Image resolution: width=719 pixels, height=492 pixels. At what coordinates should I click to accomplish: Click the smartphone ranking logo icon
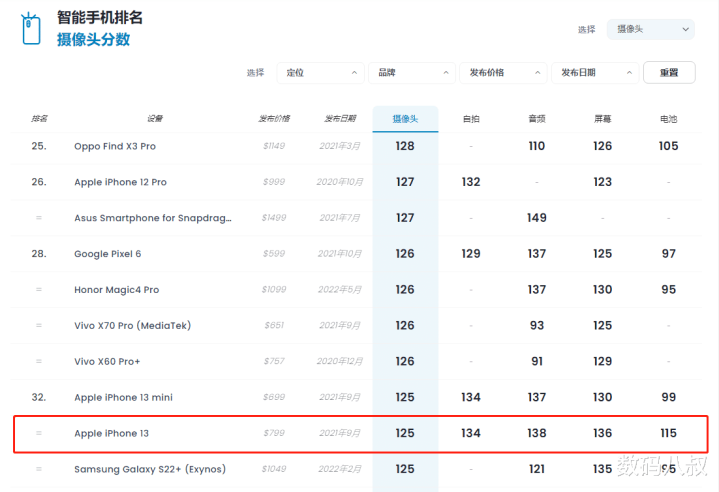click(x=31, y=28)
